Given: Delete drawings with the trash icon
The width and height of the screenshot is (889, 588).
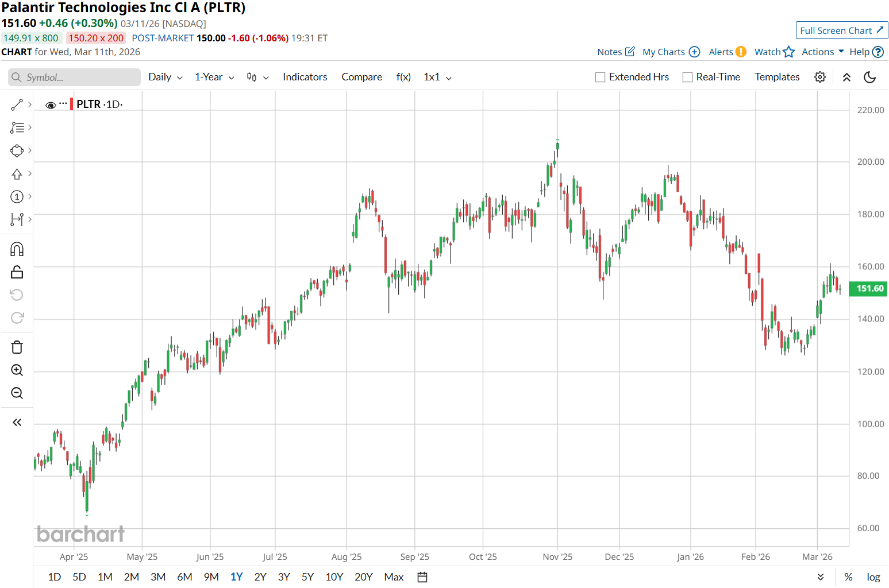Looking at the screenshot, I should (17, 347).
